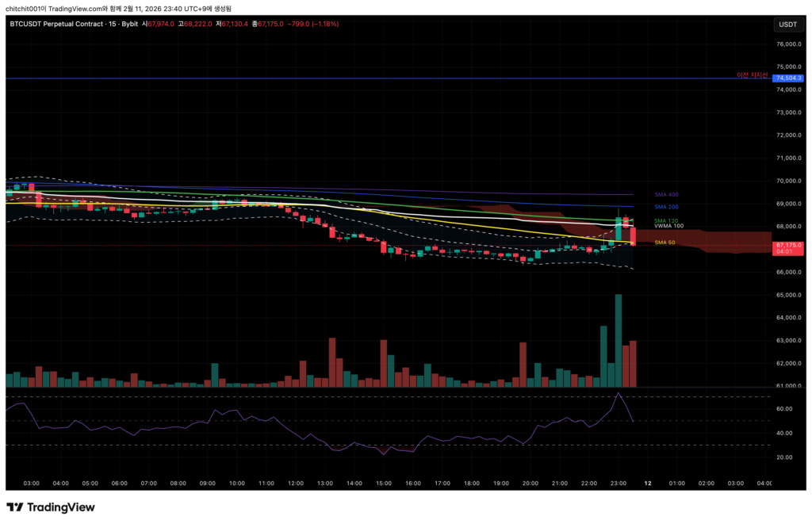
Task: Click the tallest green volume bar
Action: (619, 341)
